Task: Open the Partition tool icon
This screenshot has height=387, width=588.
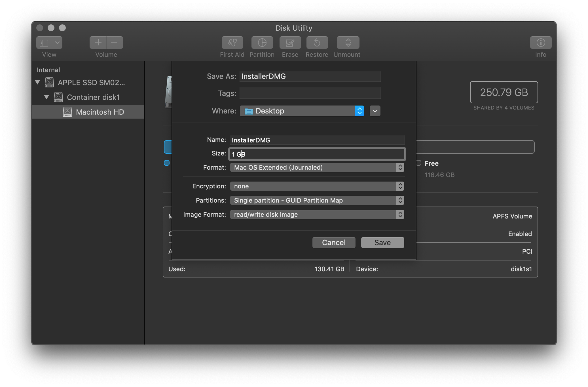Action: point(262,43)
